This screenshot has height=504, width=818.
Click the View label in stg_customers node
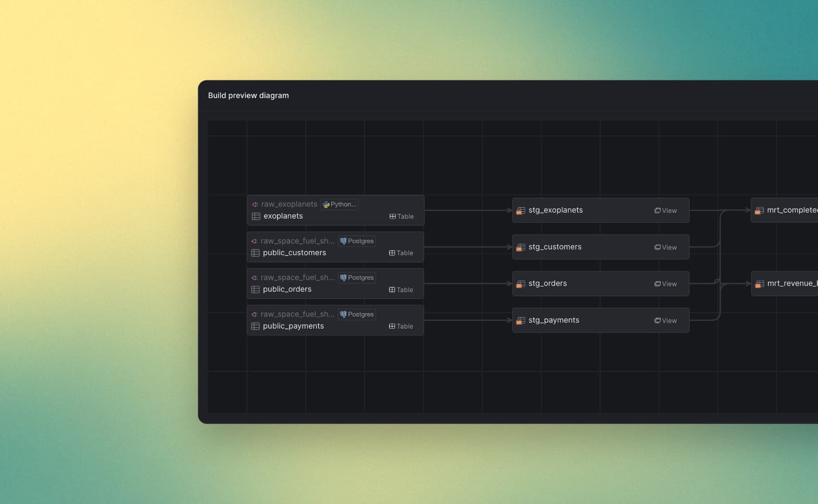click(x=669, y=247)
